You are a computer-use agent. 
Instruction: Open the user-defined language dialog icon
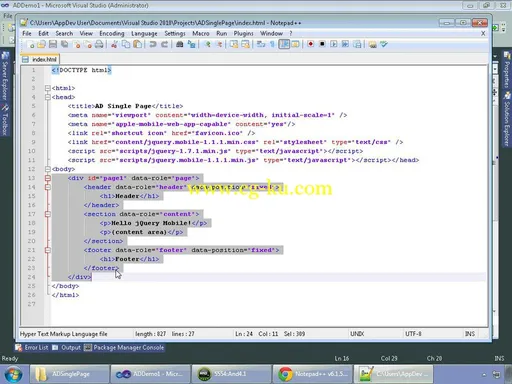coord(295,44)
